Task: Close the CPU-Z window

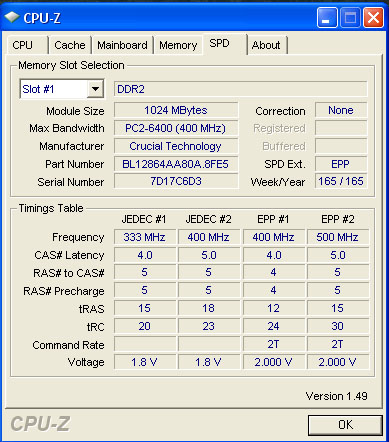Action: click(373, 18)
